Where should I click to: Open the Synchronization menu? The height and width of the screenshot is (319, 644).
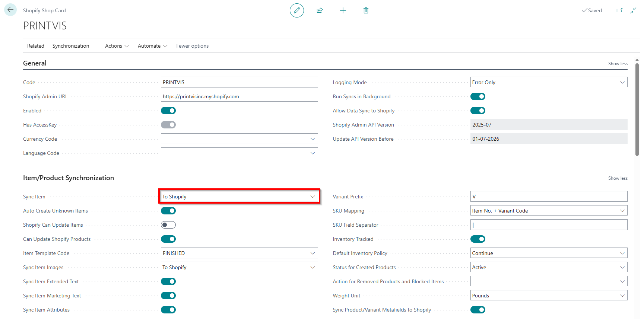71,46
